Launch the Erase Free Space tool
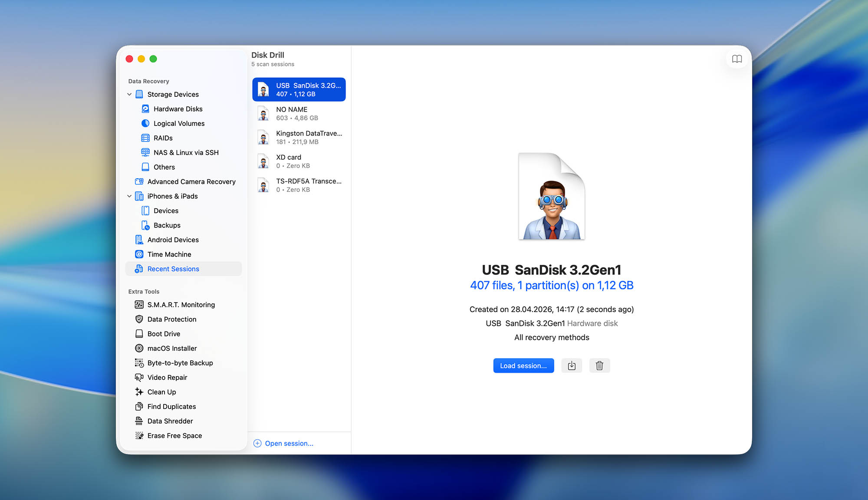 [x=174, y=435]
